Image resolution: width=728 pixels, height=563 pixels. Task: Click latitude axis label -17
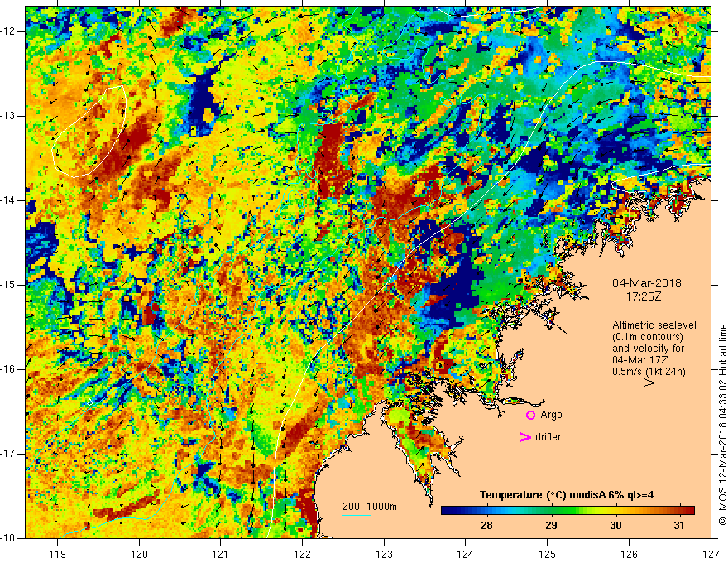(x=8, y=454)
